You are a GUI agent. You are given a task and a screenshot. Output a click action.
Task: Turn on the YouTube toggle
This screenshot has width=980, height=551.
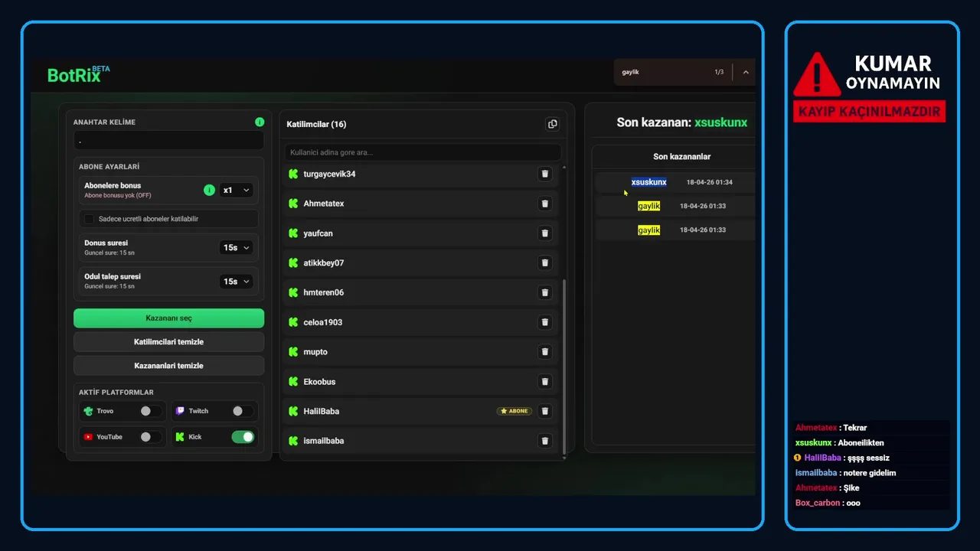point(151,437)
